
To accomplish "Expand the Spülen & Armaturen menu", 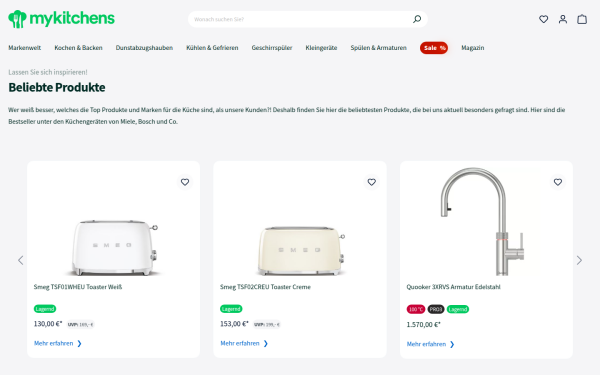I will (x=378, y=48).
